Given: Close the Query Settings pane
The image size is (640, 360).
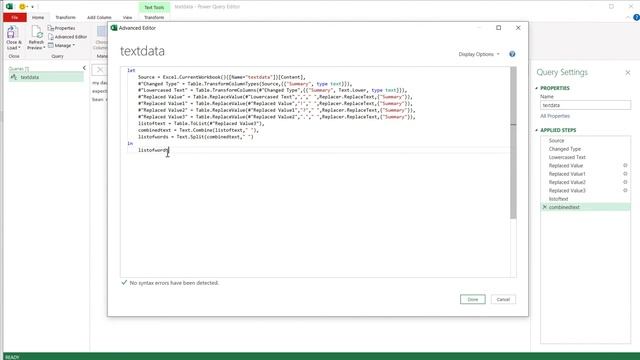Looking at the screenshot, I should (x=628, y=73).
